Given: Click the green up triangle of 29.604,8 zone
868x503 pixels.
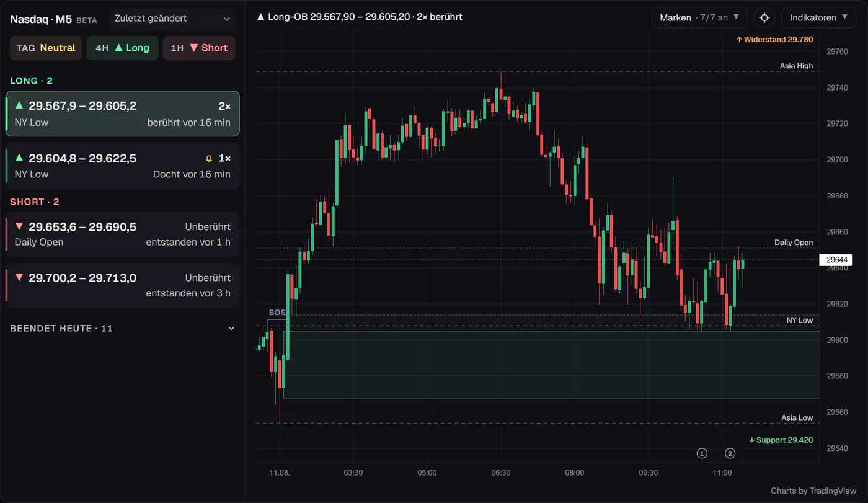Looking at the screenshot, I should (x=19, y=158).
